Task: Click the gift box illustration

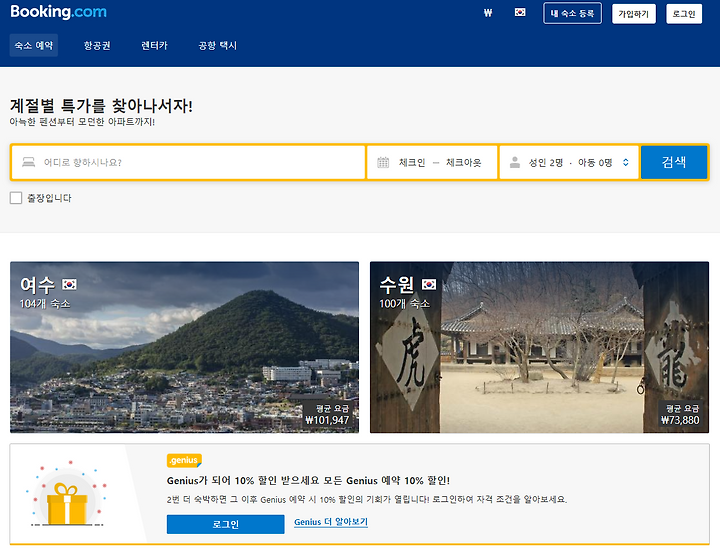Action: pyautogui.click(x=67, y=495)
